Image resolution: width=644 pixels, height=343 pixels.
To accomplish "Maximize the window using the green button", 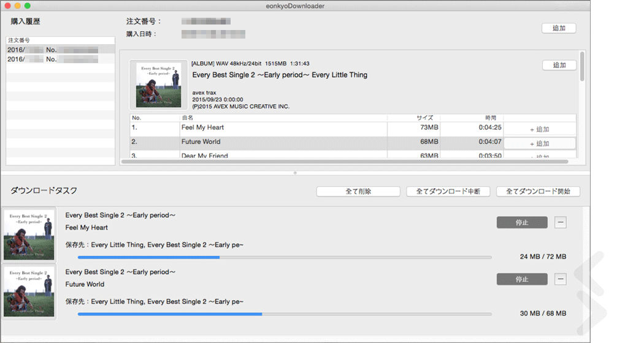I will [28, 6].
